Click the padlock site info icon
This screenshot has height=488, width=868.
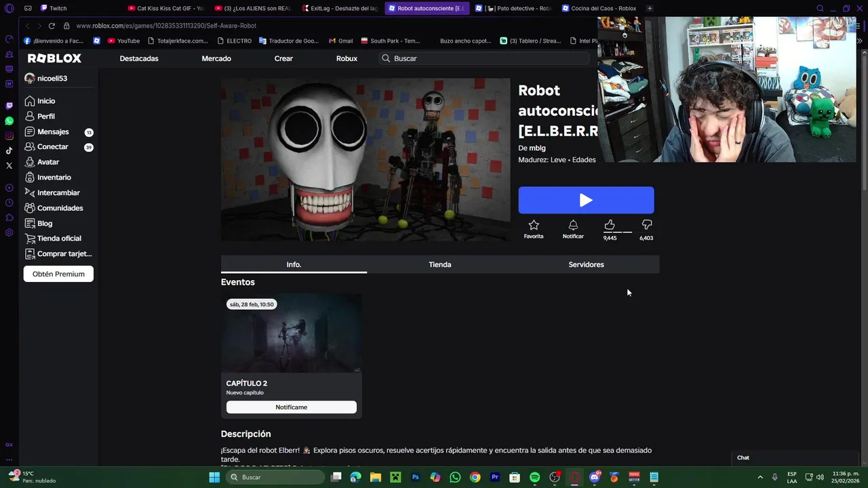[x=66, y=26]
